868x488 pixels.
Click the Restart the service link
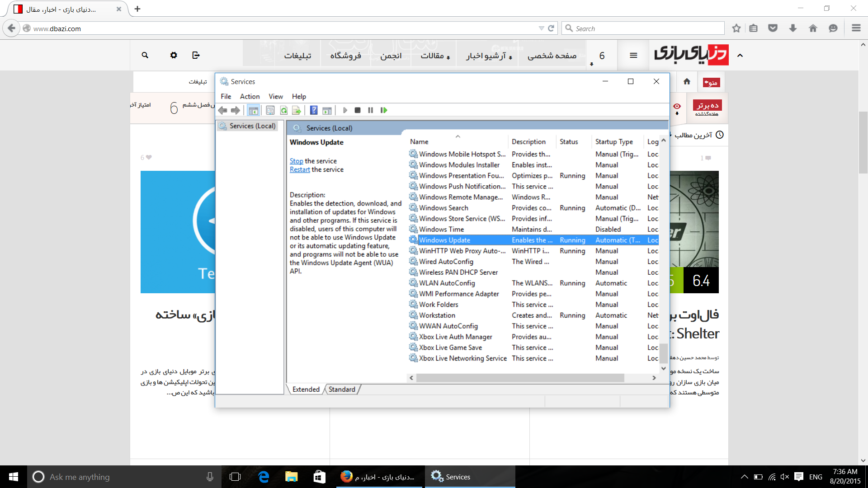pos(300,169)
